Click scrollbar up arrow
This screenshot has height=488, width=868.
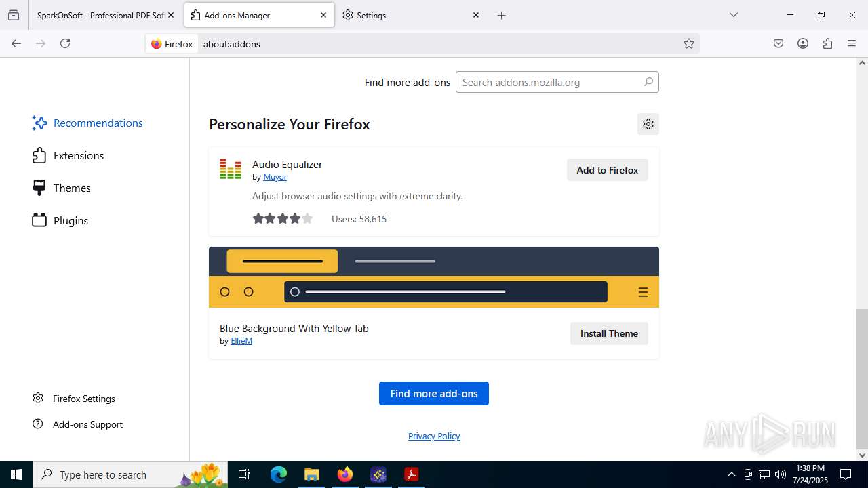pos(862,63)
